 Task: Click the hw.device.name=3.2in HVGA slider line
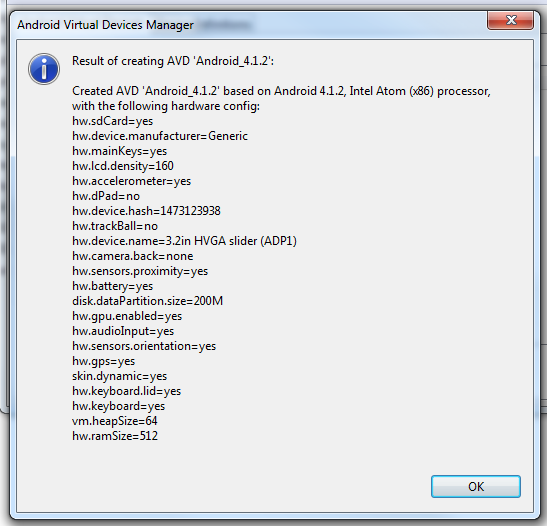click(x=184, y=241)
